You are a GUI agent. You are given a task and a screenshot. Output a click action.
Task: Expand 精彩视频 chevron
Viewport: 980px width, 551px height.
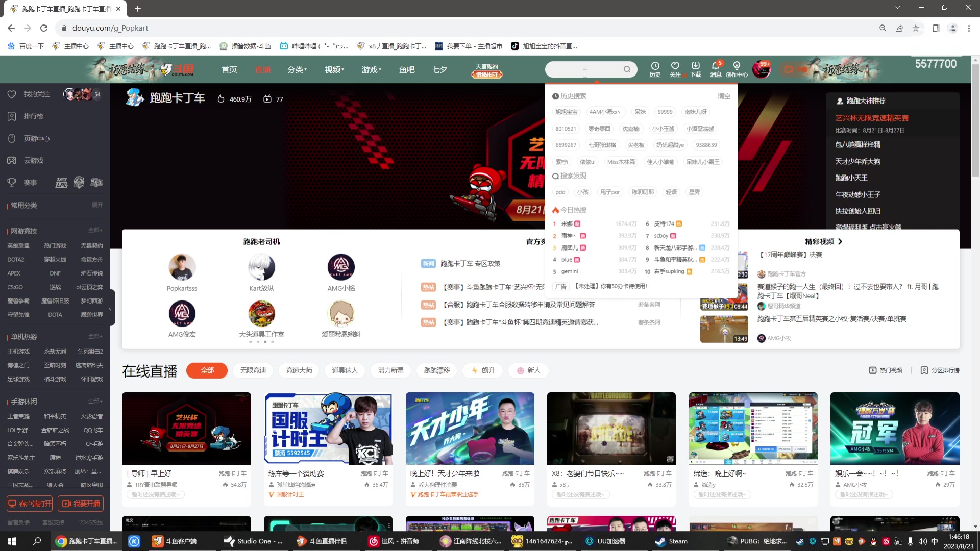point(840,242)
